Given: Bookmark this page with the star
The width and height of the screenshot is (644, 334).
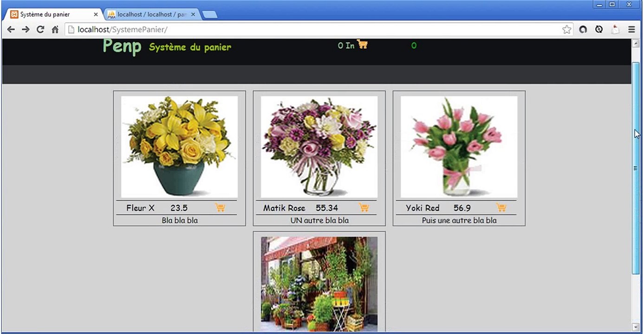Looking at the screenshot, I should point(566,30).
